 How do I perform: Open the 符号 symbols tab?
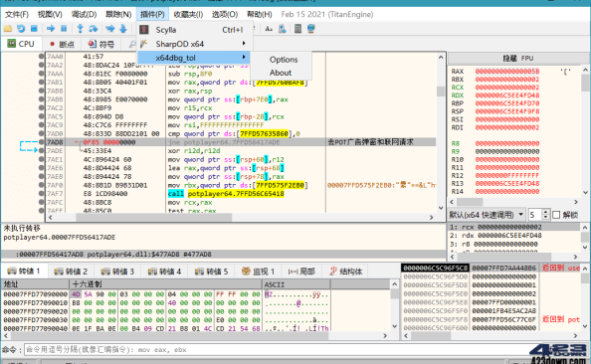coord(101,45)
